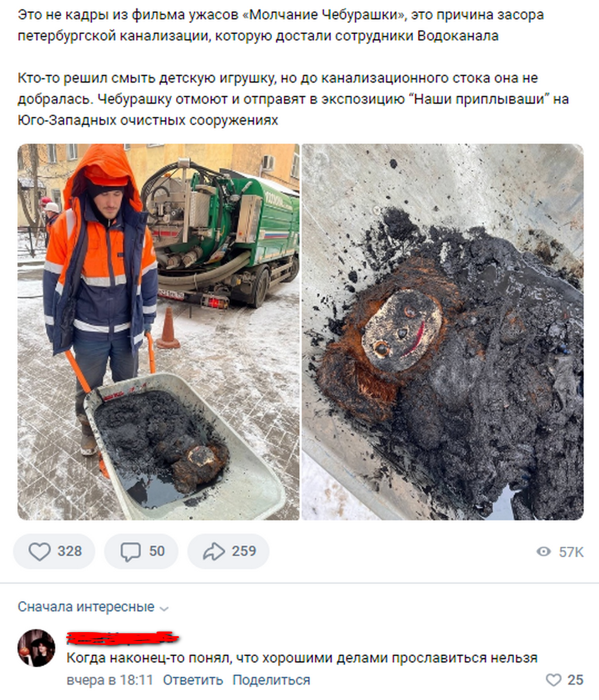
Task: Expand the "Сначала интересные" sort dropdown
Action: tap(93, 607)
